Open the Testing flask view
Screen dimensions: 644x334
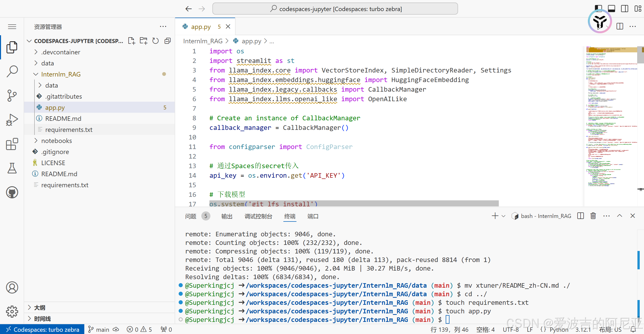[x=12, y=168]
